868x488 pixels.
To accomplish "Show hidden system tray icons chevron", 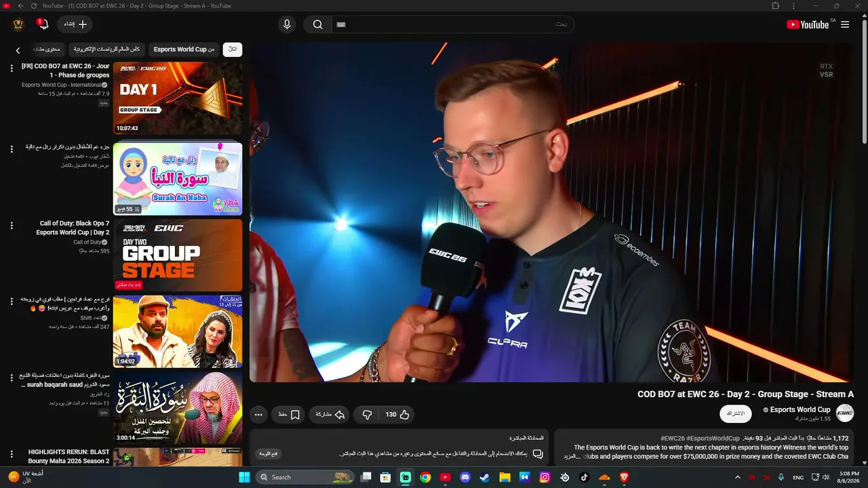I will coord(738,477).
